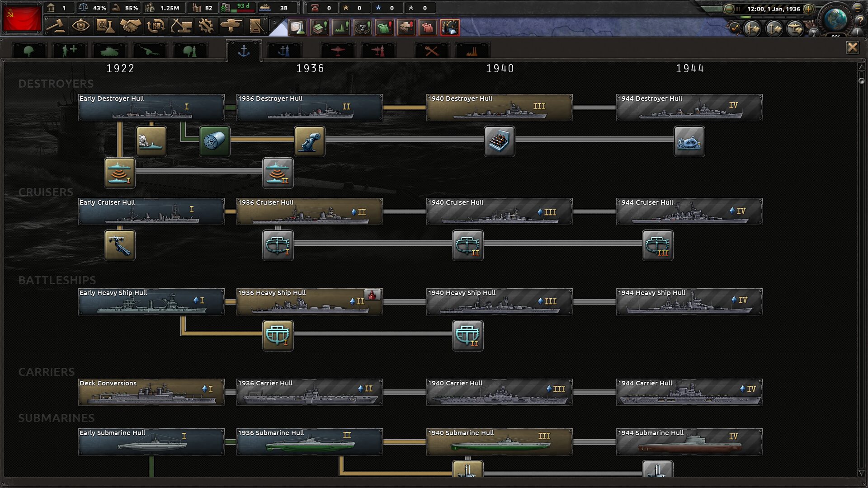The image size is (868, 488).
Task: Switch to the Naval Doctrine tab
Action: click(284, 51)
